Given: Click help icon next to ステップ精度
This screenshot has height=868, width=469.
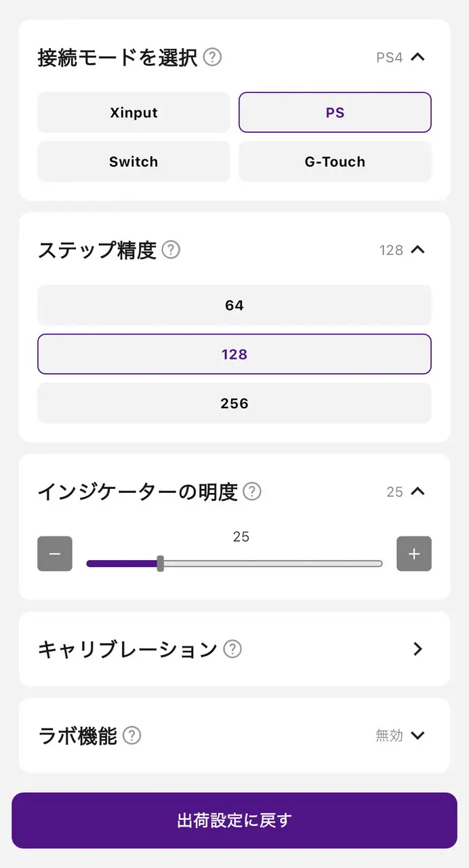Looking at the screenshot, I should tap(171, 250).
